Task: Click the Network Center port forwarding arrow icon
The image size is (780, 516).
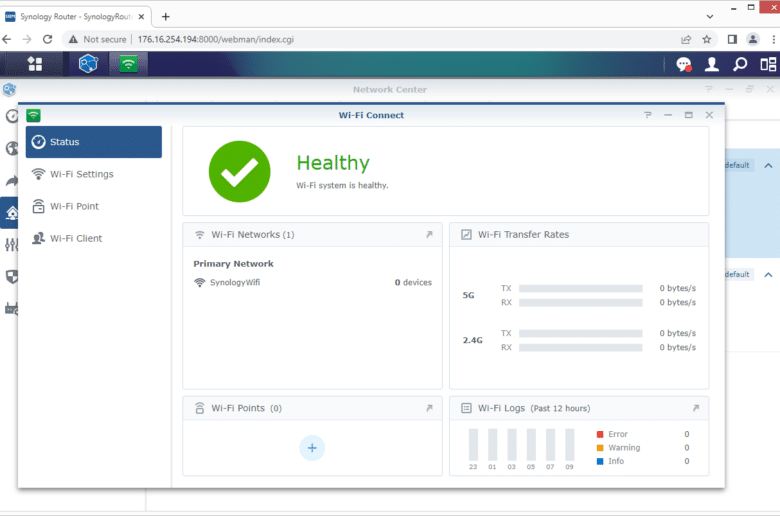Action: (12, 181)
